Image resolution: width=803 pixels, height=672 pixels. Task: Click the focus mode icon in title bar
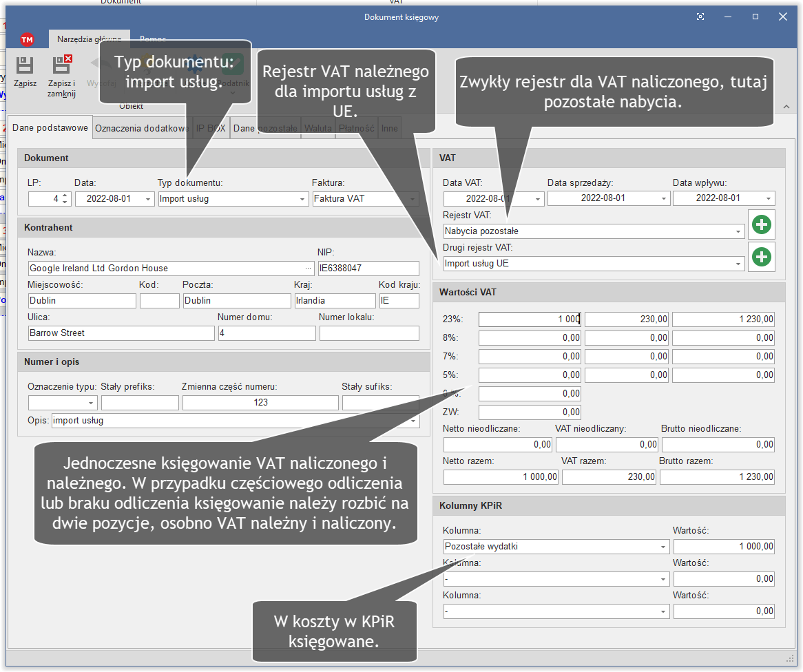700,17
